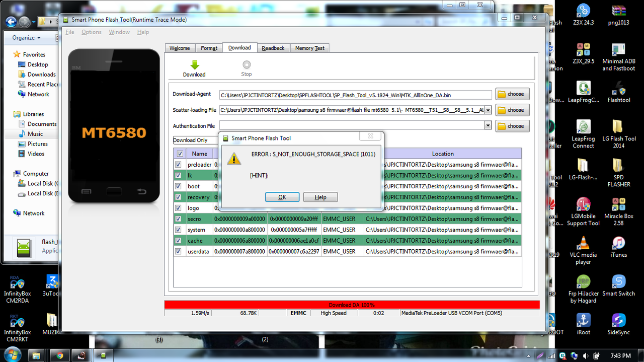Switch to the Welcome tab
The image size is (644, 362).
(x=180, y=48)
